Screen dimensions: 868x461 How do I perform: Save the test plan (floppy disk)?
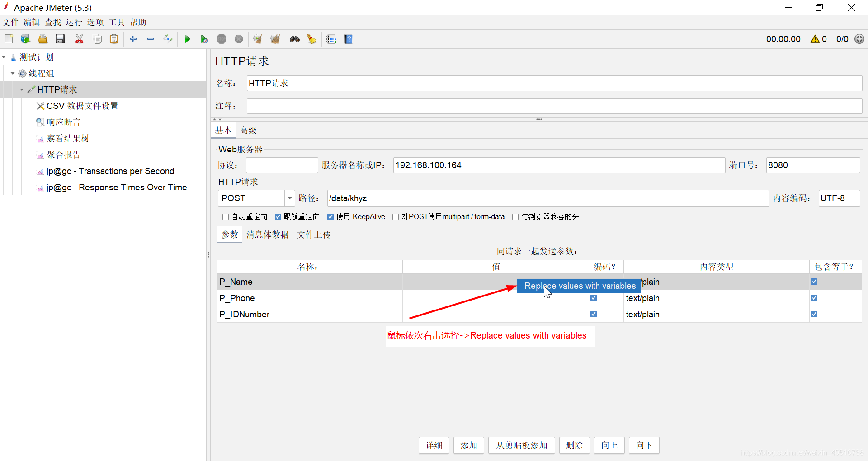(60, 39)
